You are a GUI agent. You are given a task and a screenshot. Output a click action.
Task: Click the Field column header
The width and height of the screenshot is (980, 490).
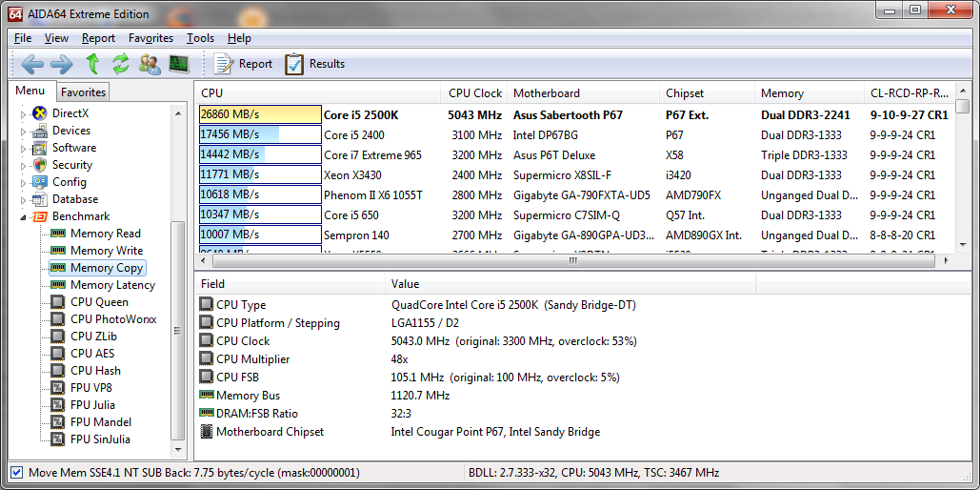[x=290, y=284]
